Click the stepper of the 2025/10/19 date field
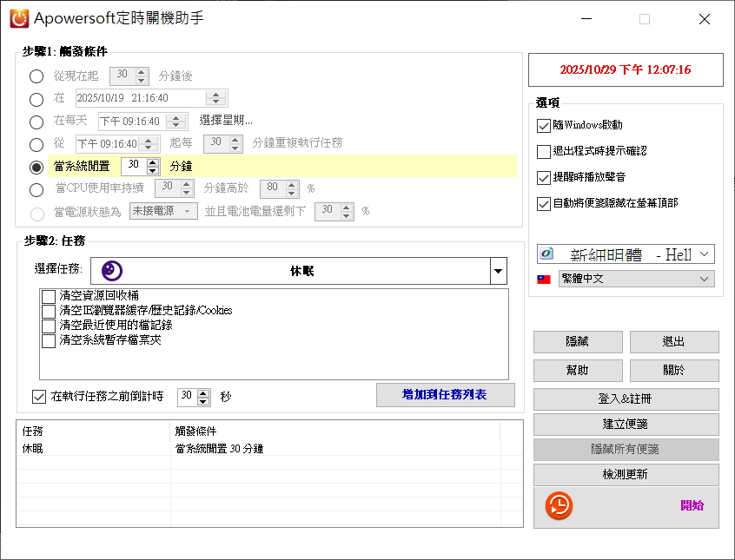 215,98
